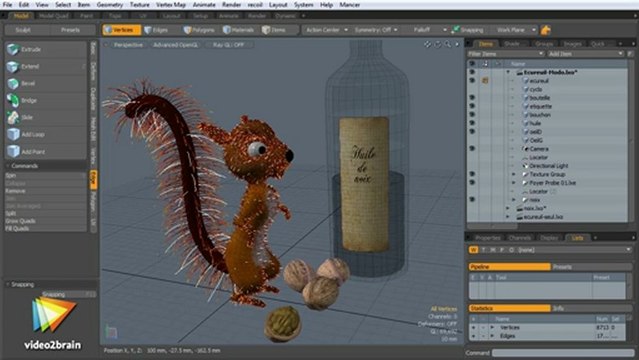Toggle visibility of Texture Group item
Screen dimensions: 639x360
pyautogui.click(x=472, y=174)
